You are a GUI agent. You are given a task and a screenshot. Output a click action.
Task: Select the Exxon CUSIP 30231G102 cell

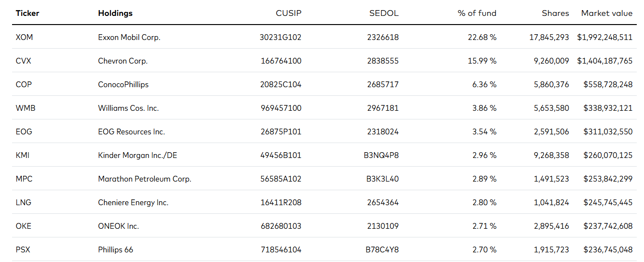pyautogui.click(x=280, y=37)
